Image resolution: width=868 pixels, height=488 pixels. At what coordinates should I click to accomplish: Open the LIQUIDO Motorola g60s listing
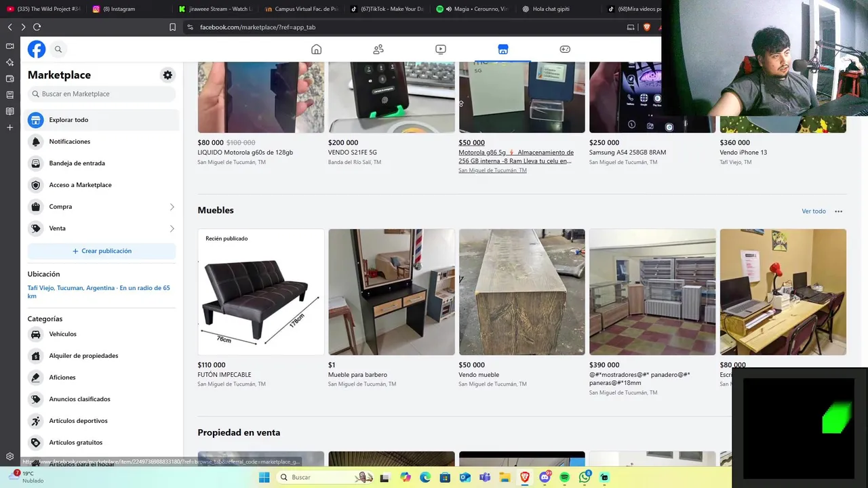click(245, 152)
